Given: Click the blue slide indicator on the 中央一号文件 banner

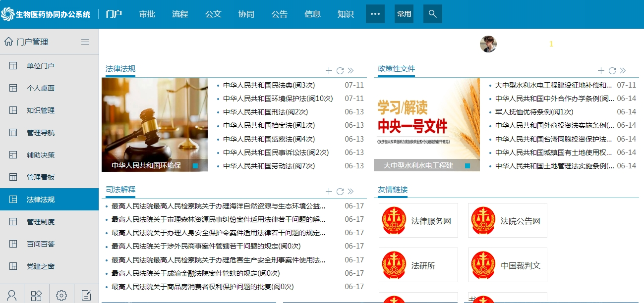Looking at the screenshot, I should (468, 166).
